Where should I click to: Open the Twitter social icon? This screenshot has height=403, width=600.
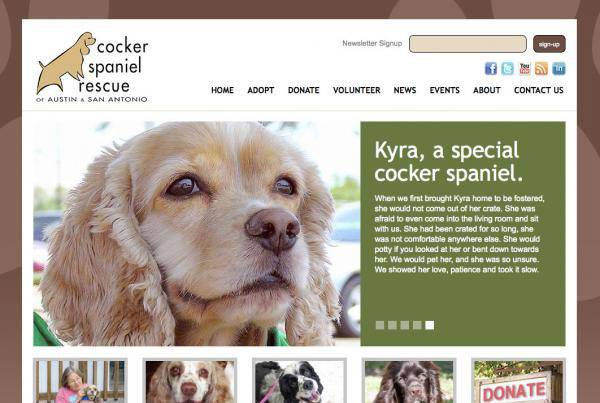pyautogui.click(x=508, y=69)
